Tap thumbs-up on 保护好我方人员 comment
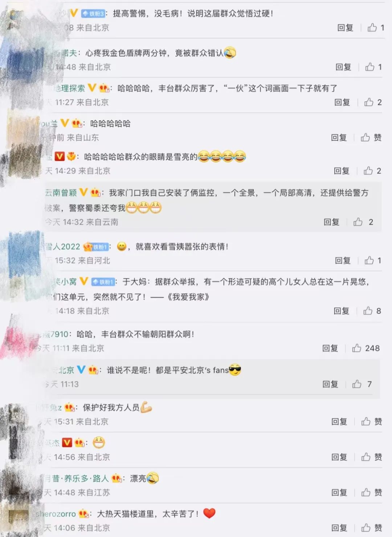392x537 pixels. (x=366, y=421)
